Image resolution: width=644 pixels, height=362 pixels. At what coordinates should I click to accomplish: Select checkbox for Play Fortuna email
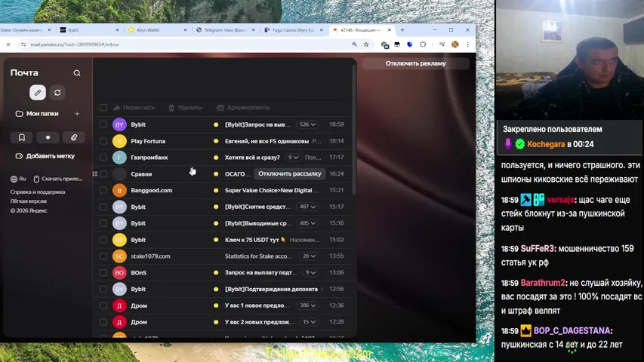point(103,141)
